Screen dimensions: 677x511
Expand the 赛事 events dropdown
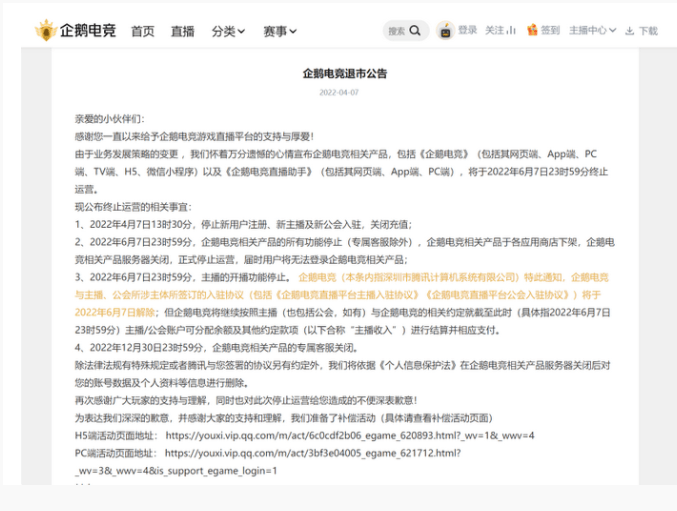280,31
